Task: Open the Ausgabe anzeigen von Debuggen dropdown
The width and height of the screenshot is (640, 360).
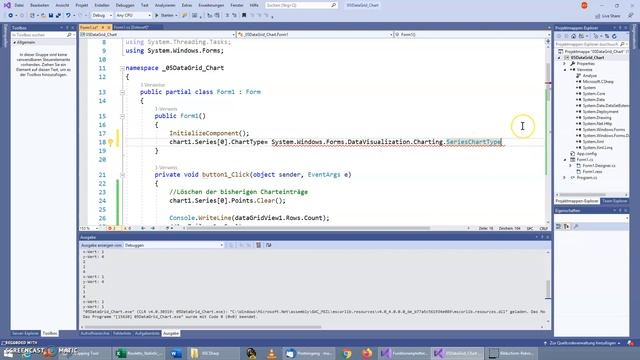Action: [x=173, y=245]
